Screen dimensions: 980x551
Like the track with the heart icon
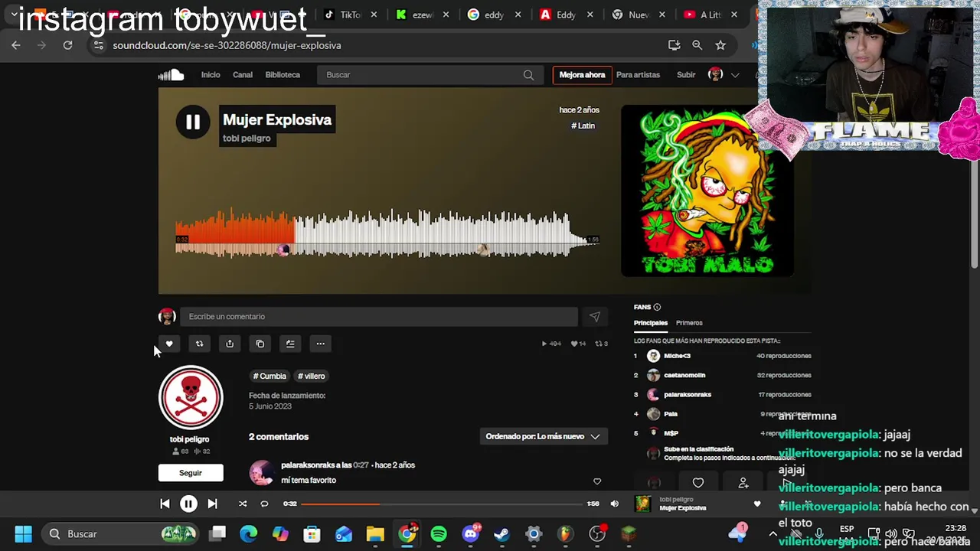pos(169,344)
